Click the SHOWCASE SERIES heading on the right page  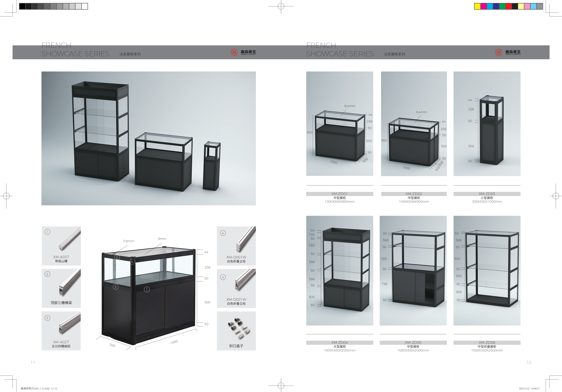coord(340,54)
